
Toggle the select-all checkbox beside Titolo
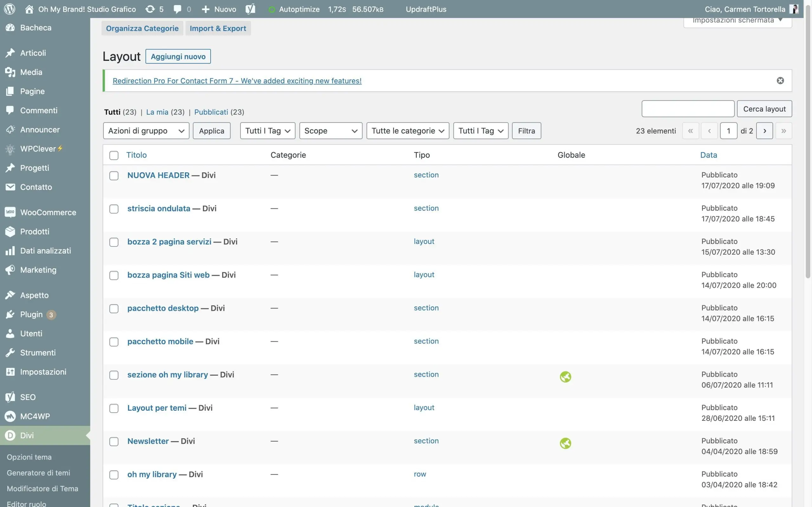click(x=114, y=155)
